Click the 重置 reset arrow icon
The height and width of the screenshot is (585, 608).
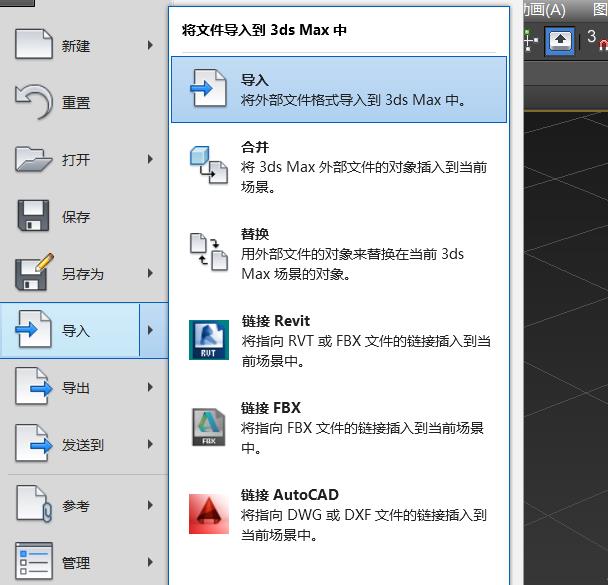pos(34,102)
